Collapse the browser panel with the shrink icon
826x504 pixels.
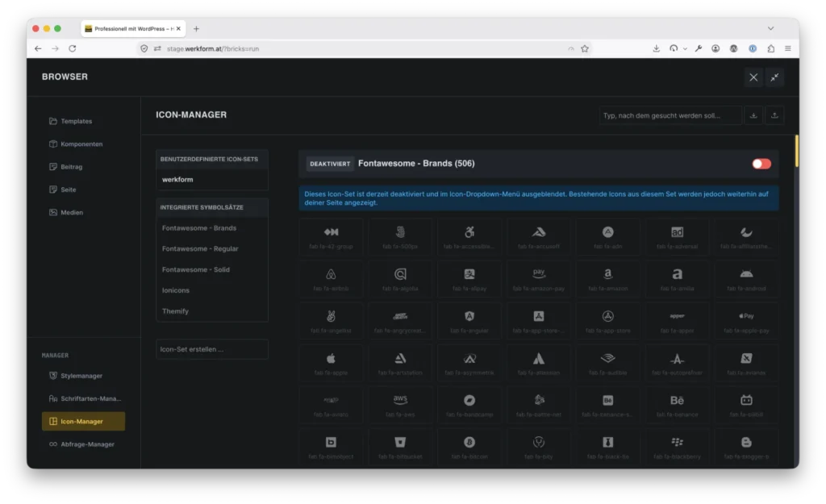coord(774,77)
